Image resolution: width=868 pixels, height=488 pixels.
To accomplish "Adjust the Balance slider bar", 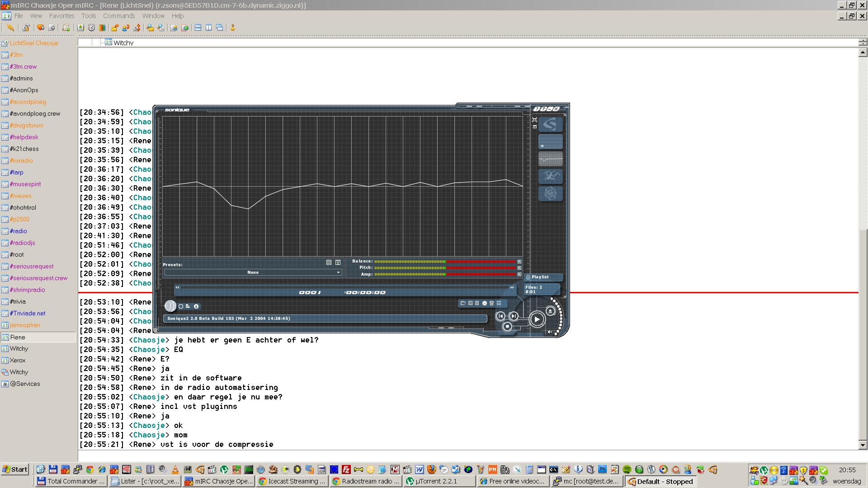I will tap(445, 262).
